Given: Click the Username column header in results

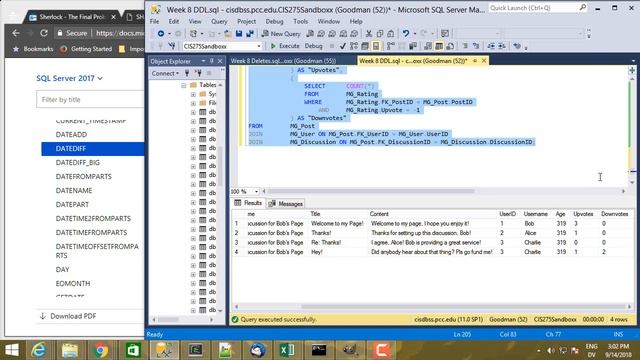Looking at the screenshot, I should point(535,214).
